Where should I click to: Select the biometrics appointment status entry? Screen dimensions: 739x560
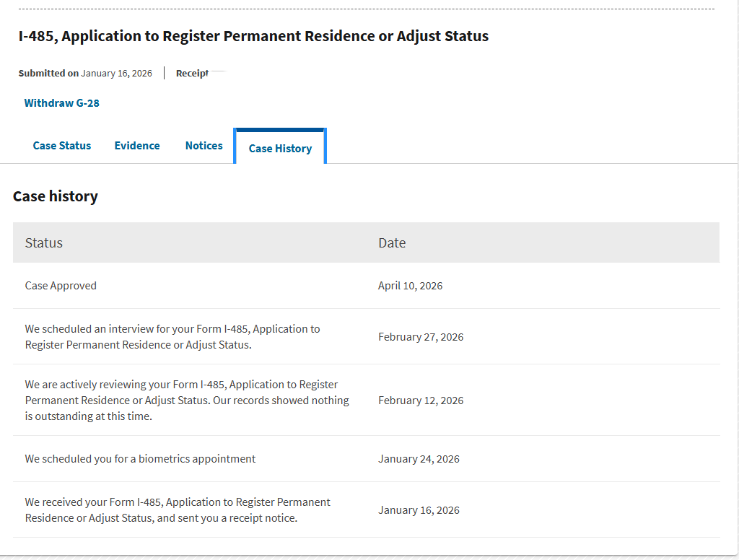(x=140, y=459)
